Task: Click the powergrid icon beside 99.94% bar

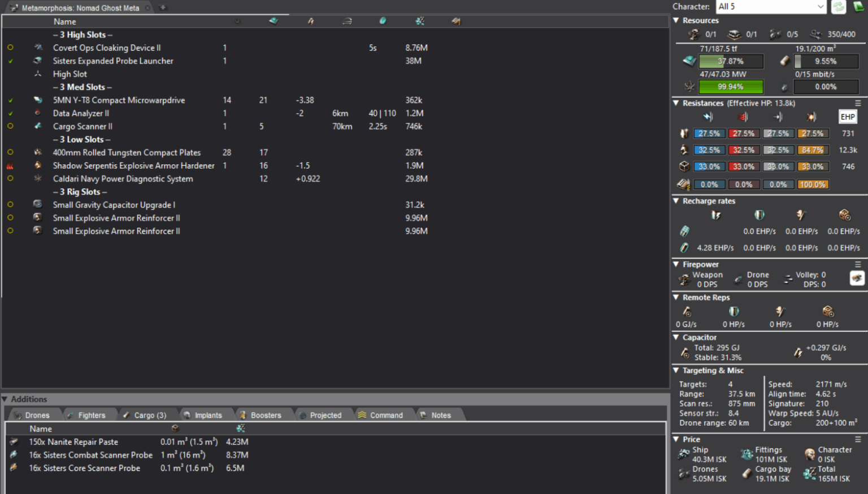Action: [x=689, y=87]
